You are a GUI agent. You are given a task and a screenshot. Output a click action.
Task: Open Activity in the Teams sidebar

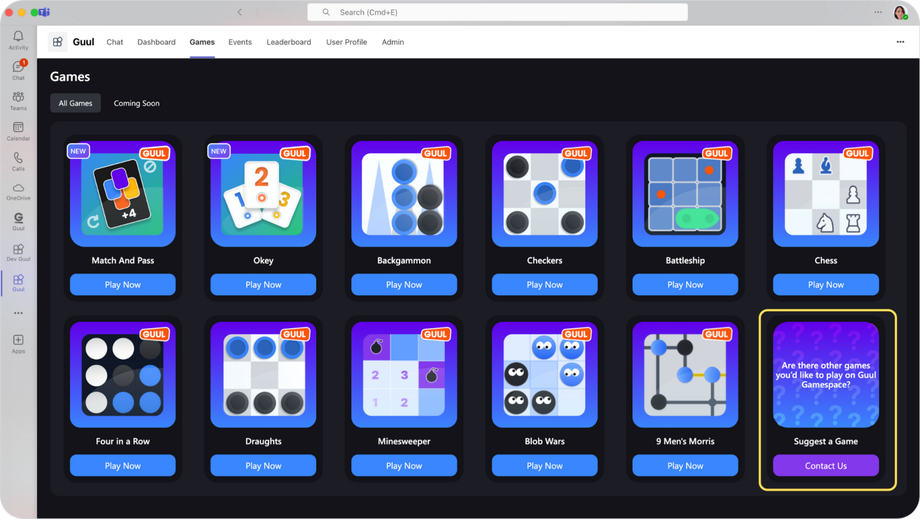click(18, 40)
